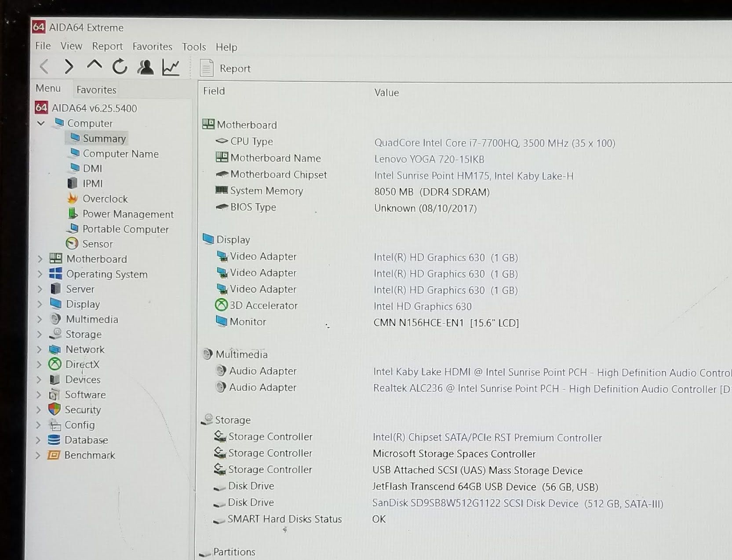Viewport: 732px width, 560px height.
Task: Select the Sensor item in tree
Action: (97, 244)
